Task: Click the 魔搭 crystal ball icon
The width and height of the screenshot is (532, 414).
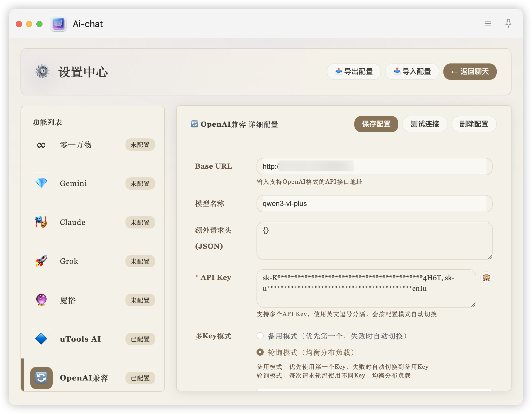Action: coord(41,300)
